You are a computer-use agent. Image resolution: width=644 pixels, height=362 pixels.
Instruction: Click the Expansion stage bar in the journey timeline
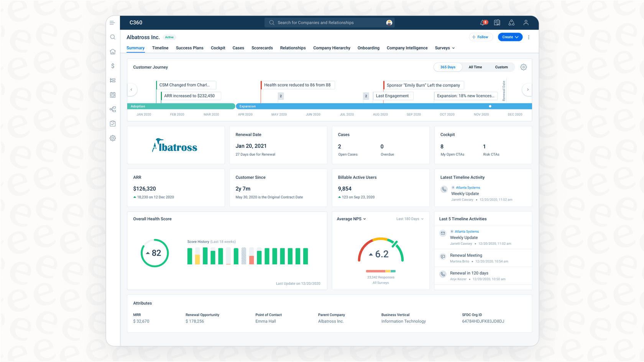383,106
